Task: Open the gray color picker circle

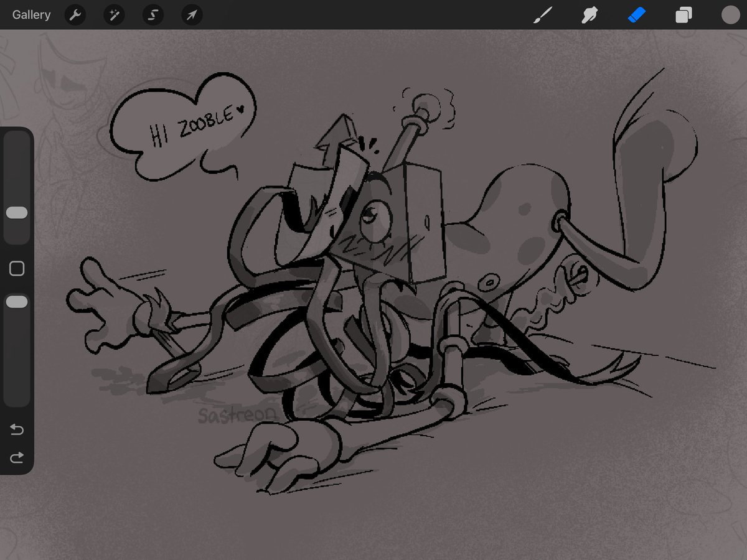Action: [730, 15]
